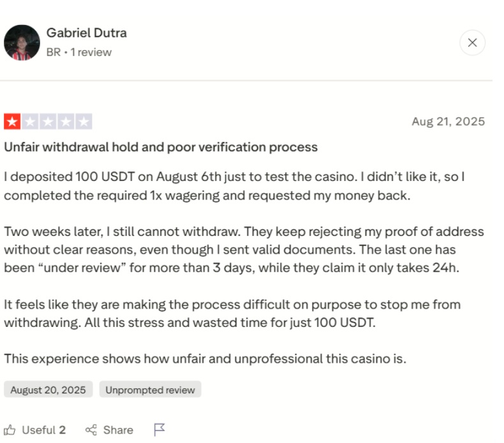Open the "Unfair withdrawal hold" review title

coord(161,147)
